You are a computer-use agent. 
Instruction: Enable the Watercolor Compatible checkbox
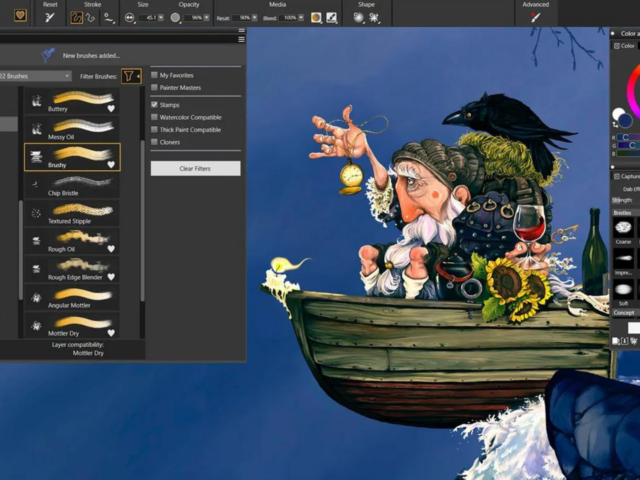154,117
